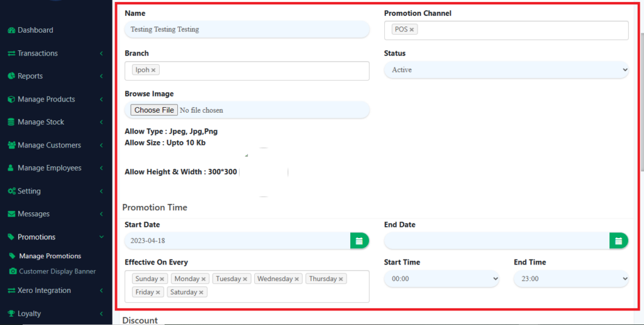The width and height of the screenshot is (644, 325).
Task: Open the End Date calendar picker icon
Action: (x=618, y=241)
